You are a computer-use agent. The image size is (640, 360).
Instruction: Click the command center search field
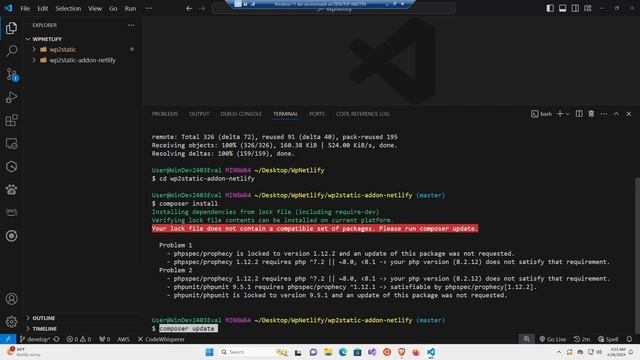tap(333, 9)
